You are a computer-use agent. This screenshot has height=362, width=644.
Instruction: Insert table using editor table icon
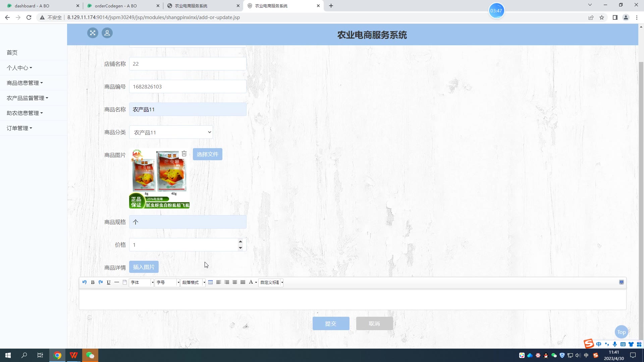point(210,282)
